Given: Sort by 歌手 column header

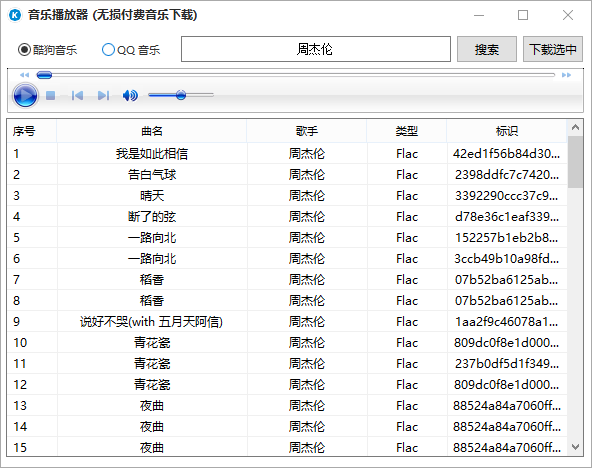Looking at the screenshot, I should click(x=307, y=131).
